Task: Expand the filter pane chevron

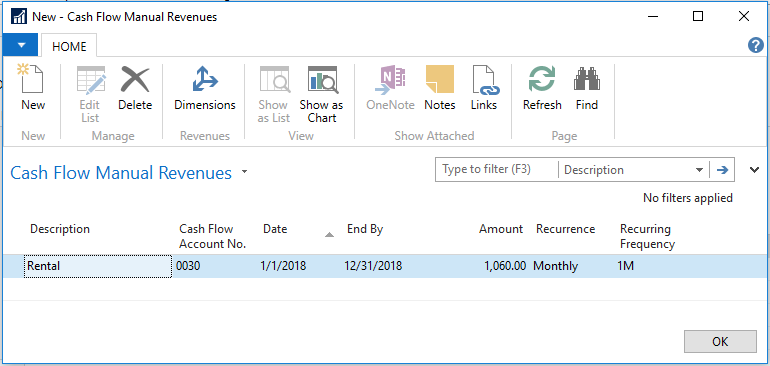Action: pyautogui.click(x=754, y=170)
